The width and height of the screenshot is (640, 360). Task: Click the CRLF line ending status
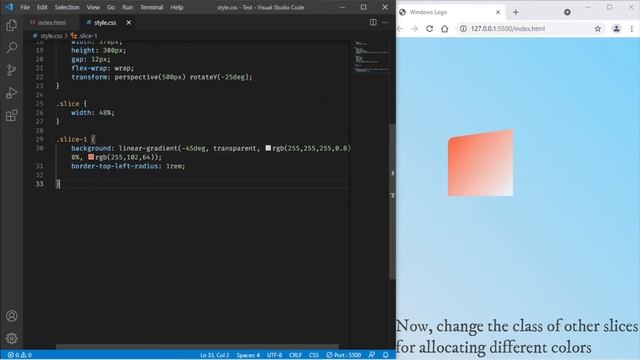pyautogui.click(x=295, y=355)
